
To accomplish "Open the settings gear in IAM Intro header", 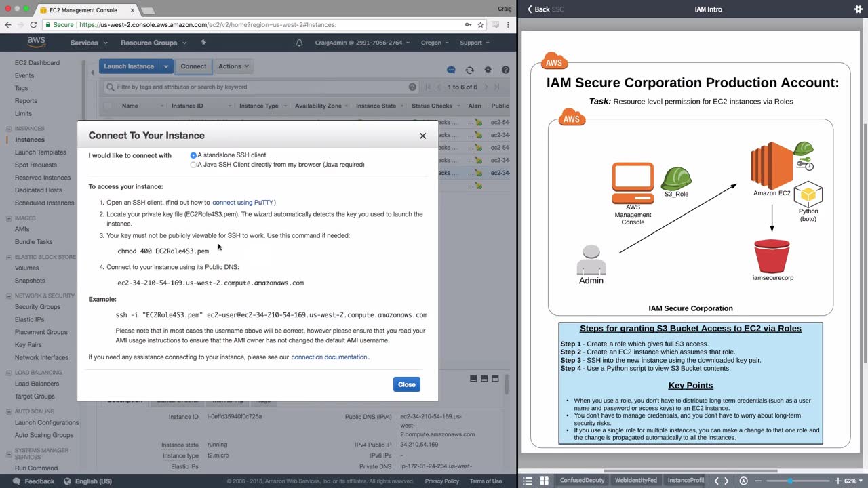I will (858, 9).
